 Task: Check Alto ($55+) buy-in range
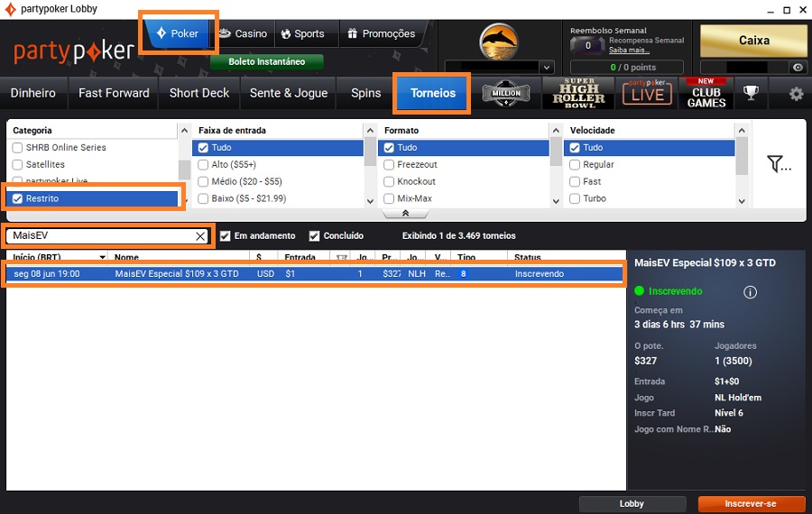tap(203, 165)
